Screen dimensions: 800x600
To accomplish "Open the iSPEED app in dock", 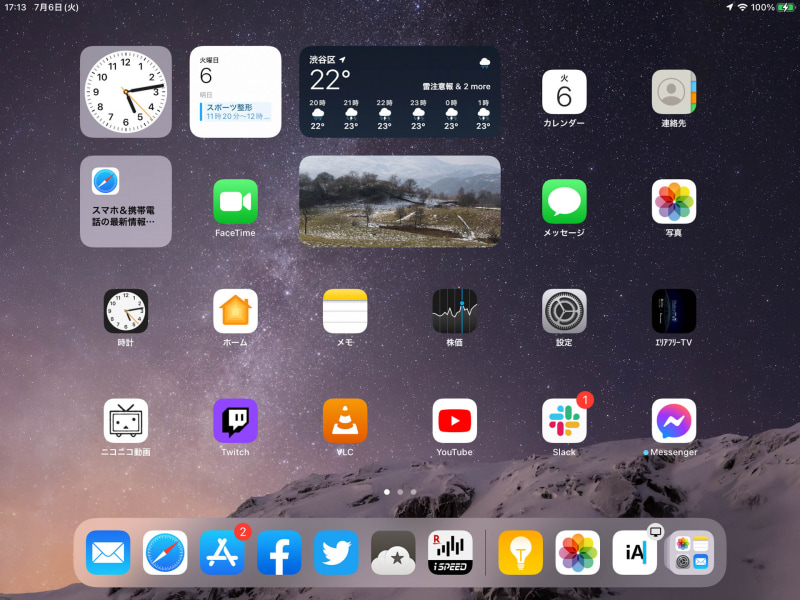I will coord(451,553).
